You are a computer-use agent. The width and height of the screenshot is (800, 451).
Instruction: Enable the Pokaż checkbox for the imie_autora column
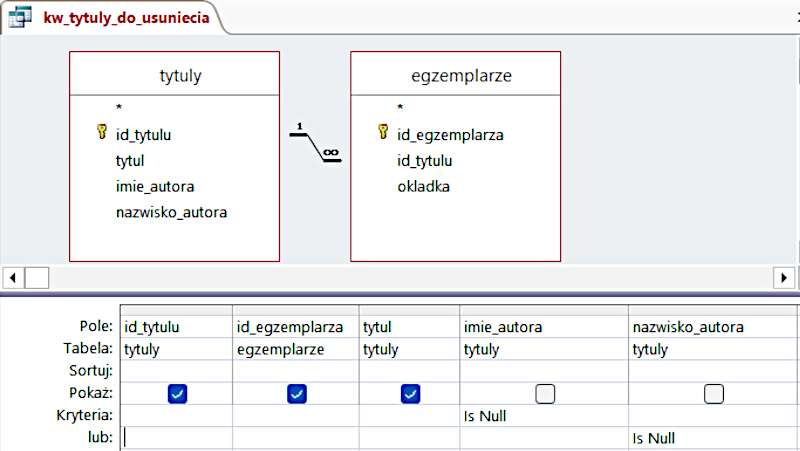pyautogui.click(x=544, y=394)
